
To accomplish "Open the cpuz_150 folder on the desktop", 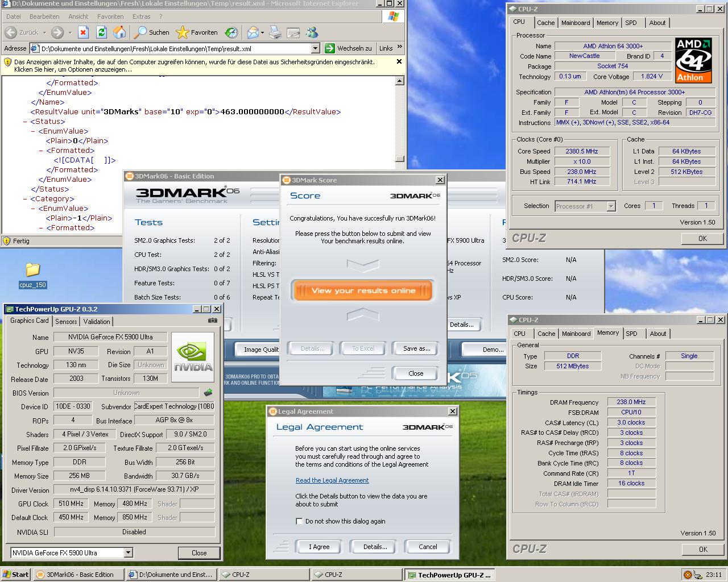I will 32,276.
